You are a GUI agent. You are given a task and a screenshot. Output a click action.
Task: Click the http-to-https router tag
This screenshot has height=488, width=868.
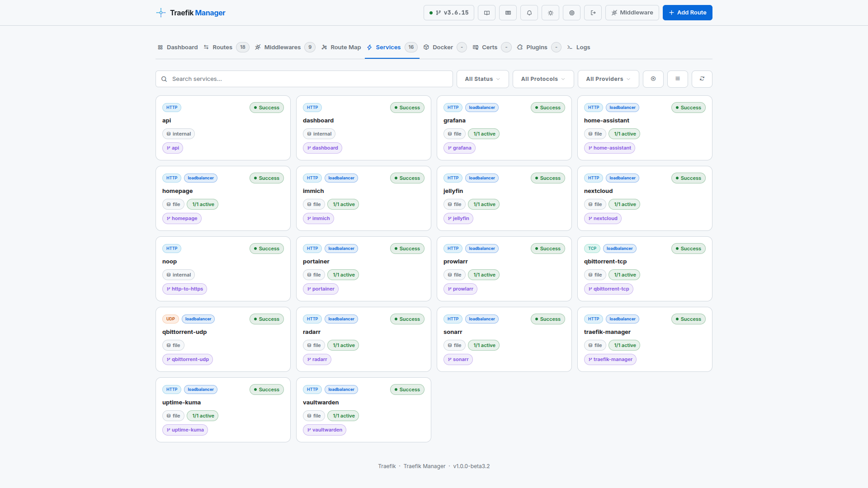[x=184, y=289]
